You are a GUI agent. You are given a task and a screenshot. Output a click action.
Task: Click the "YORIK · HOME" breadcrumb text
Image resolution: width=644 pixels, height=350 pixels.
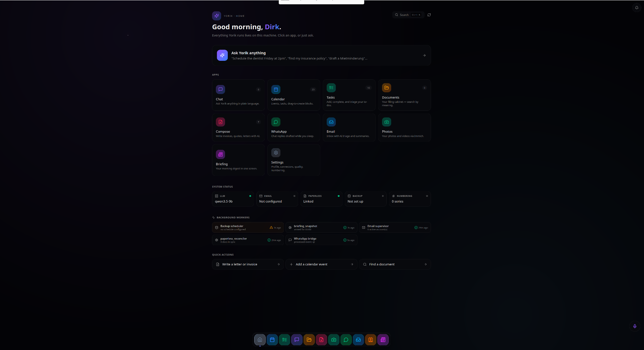pos(234,16)
